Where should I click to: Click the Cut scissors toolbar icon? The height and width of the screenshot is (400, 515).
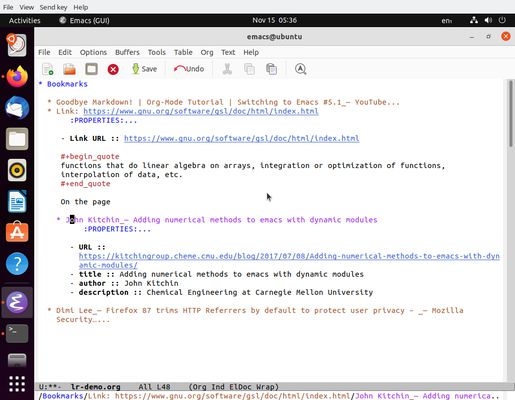(227, 69)
